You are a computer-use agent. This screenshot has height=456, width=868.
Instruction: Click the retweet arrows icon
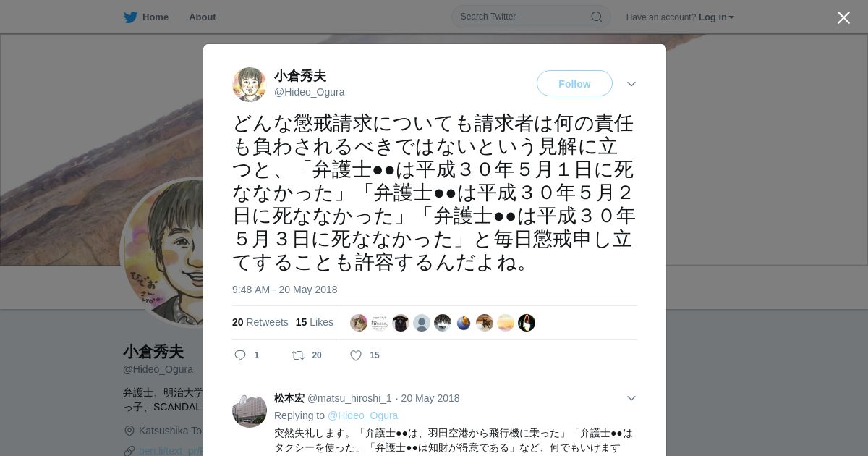pyautogui.click(x=297, y=355)
